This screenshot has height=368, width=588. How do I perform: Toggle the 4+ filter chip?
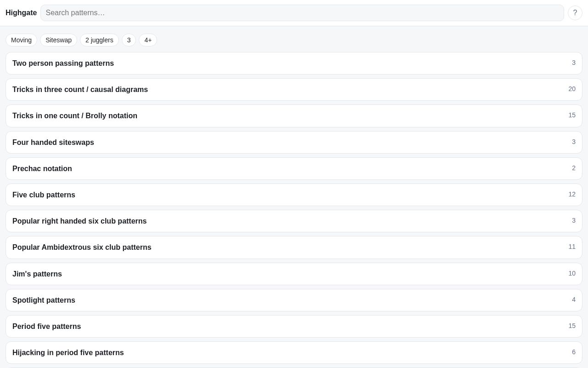coord(148,40)
